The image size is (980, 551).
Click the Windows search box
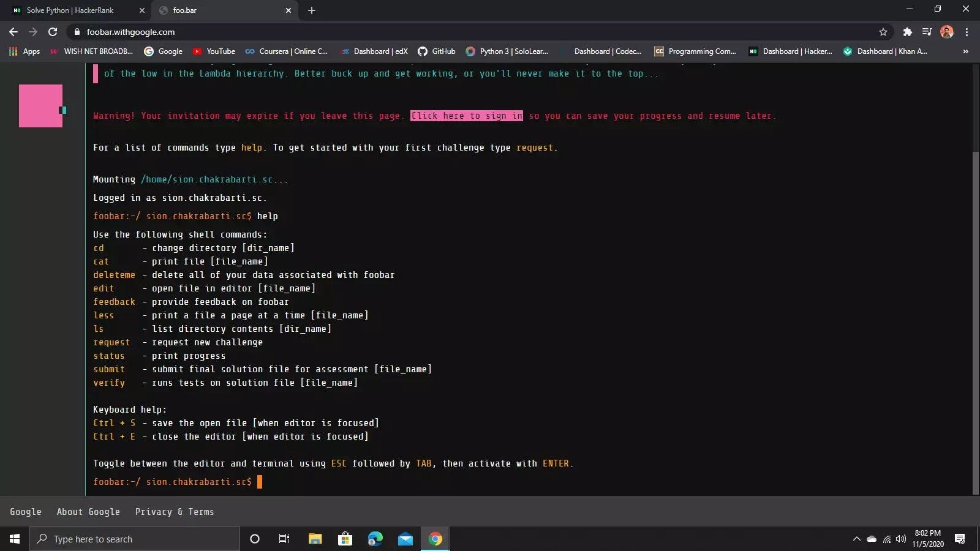pyautogui.click(x=135, y=539)
